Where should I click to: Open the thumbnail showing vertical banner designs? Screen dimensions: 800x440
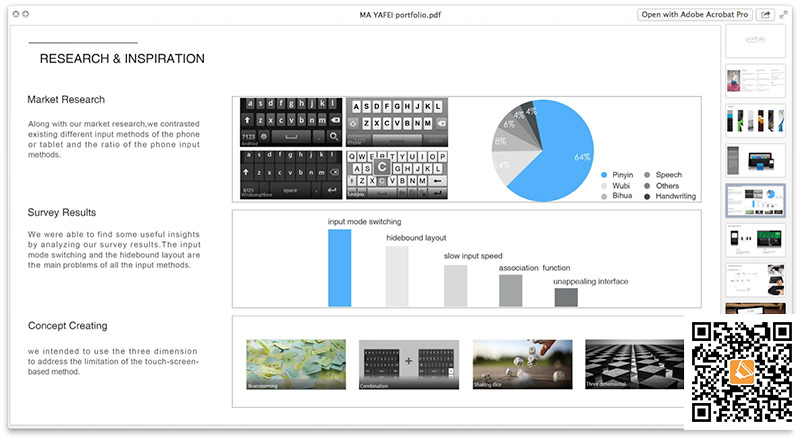[755, 120]
